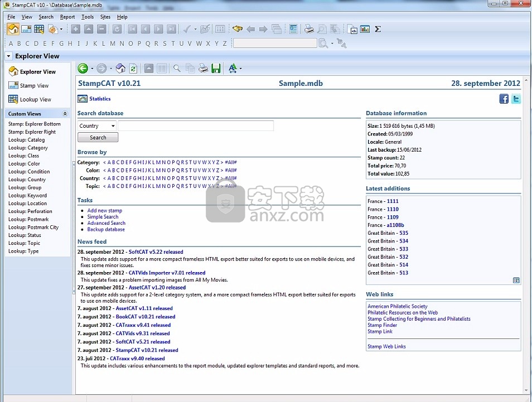Click the Advanced Search task link

[106, 223]
